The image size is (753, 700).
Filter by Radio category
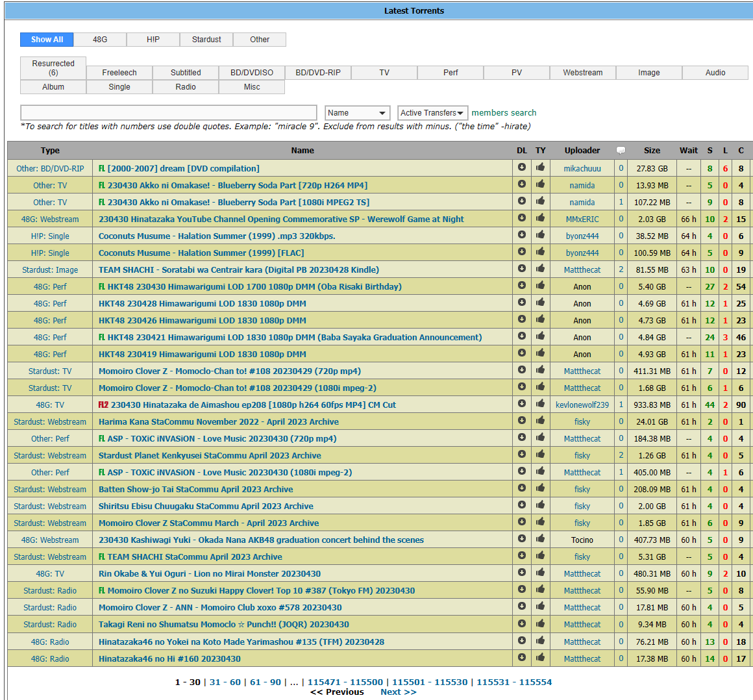tap(186, 87)
